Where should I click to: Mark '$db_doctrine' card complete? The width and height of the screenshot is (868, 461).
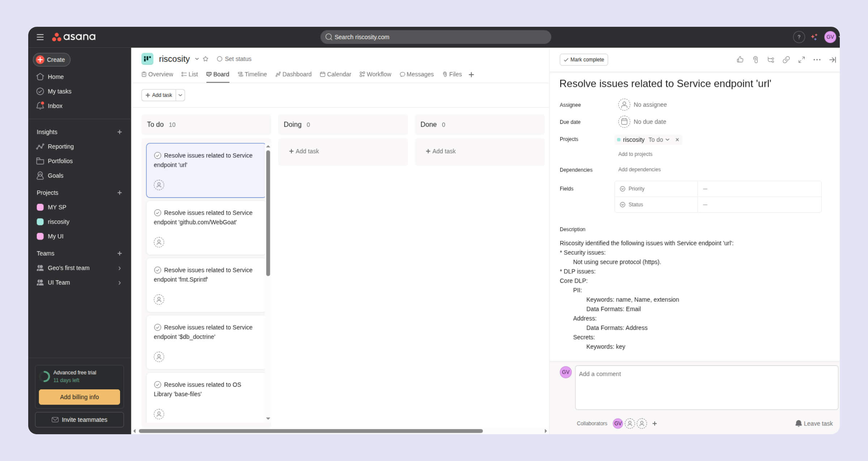click(157, 327)
